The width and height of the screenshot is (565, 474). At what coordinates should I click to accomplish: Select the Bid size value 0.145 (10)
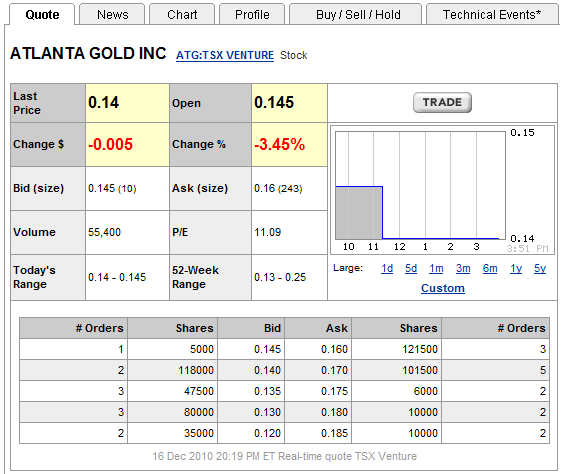point(112,189)
